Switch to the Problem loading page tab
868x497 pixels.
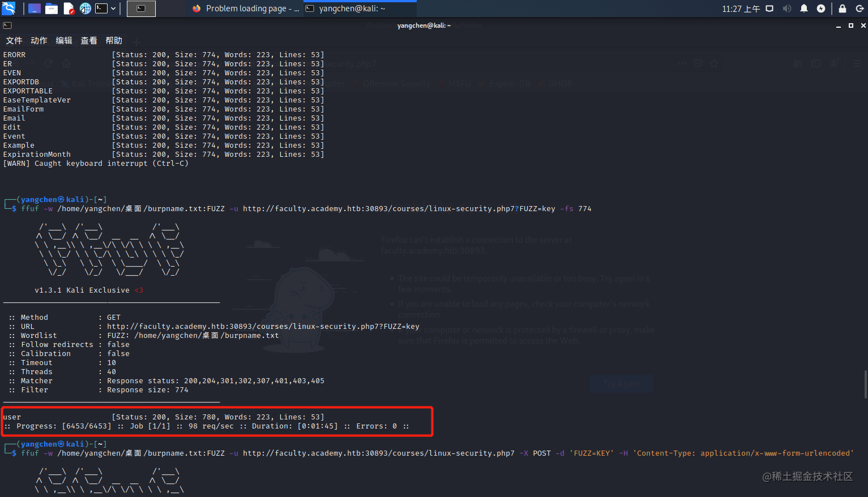coord(253,8)
